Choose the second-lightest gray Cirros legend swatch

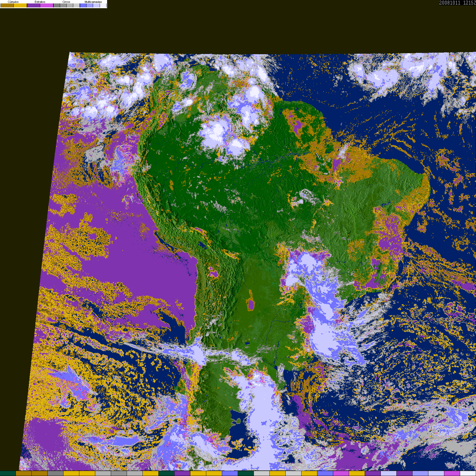click(x=70, y=5)
